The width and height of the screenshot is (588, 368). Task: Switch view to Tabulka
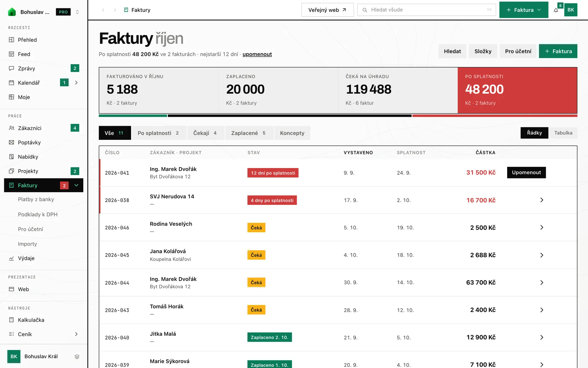[563, 133]
